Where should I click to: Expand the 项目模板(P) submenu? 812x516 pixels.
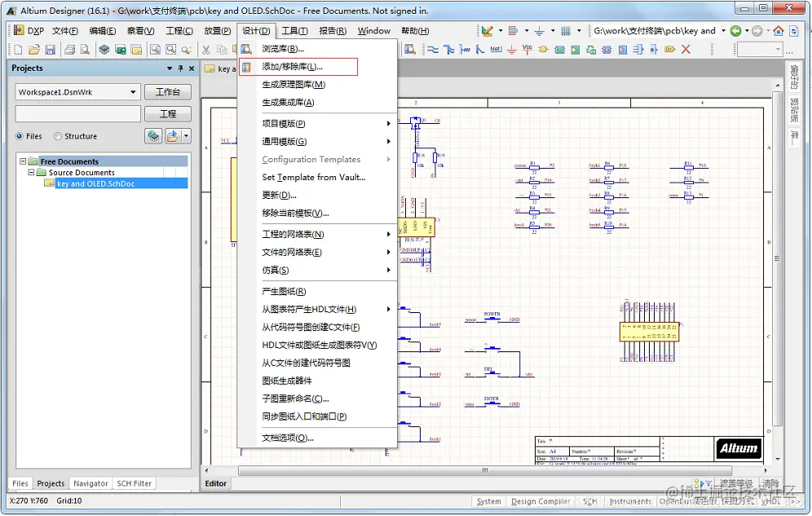tap(388, 124)
